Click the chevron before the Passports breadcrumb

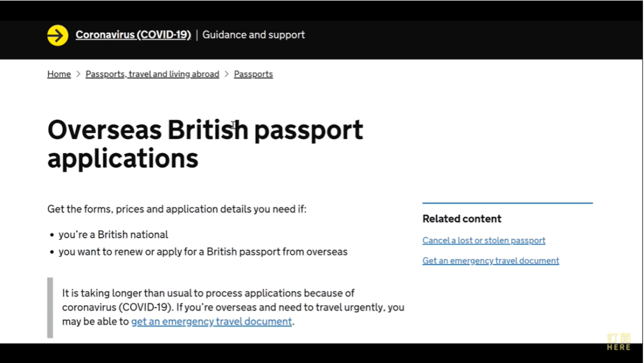227,74
